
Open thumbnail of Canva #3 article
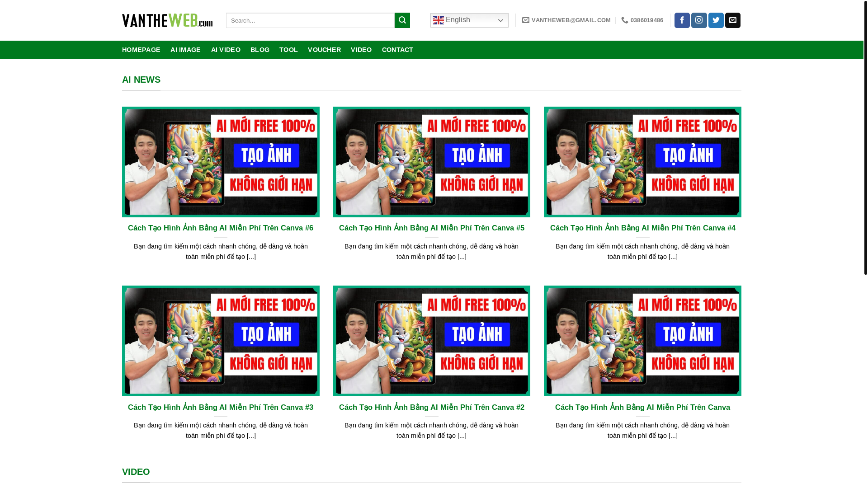pos(221,341)
